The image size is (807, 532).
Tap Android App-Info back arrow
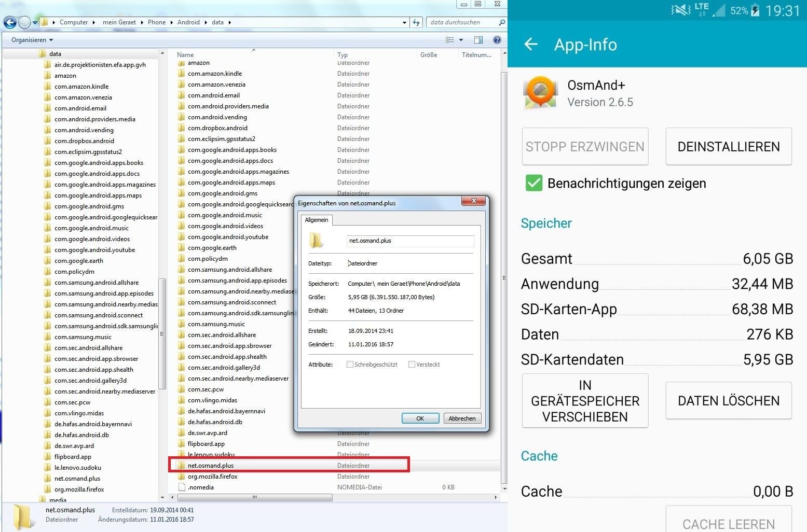tap(531, 44)
